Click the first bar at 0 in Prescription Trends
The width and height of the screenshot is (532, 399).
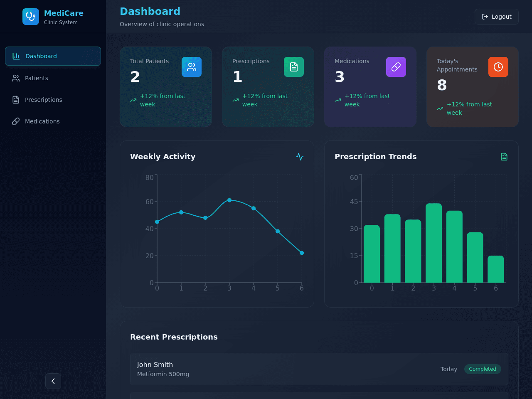coord(372,254)
